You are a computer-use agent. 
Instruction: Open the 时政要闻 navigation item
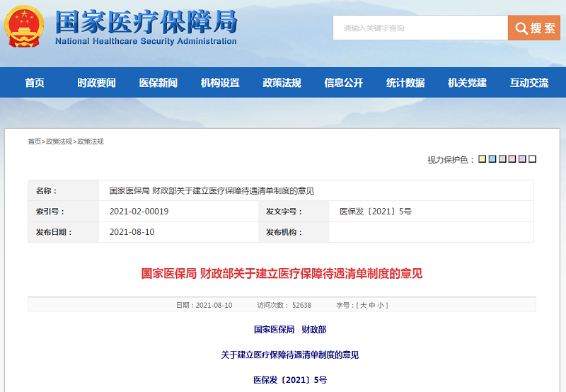[x=96, y=83]
